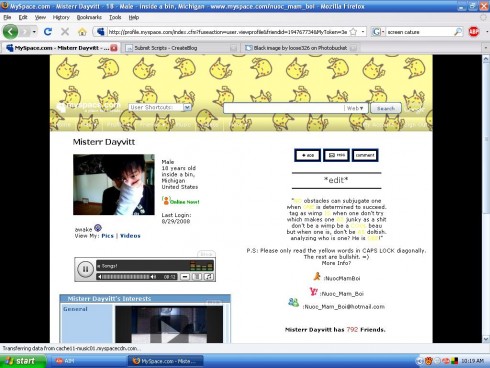
Task: Go to Firefox home page icon
Action: [82, 32]
